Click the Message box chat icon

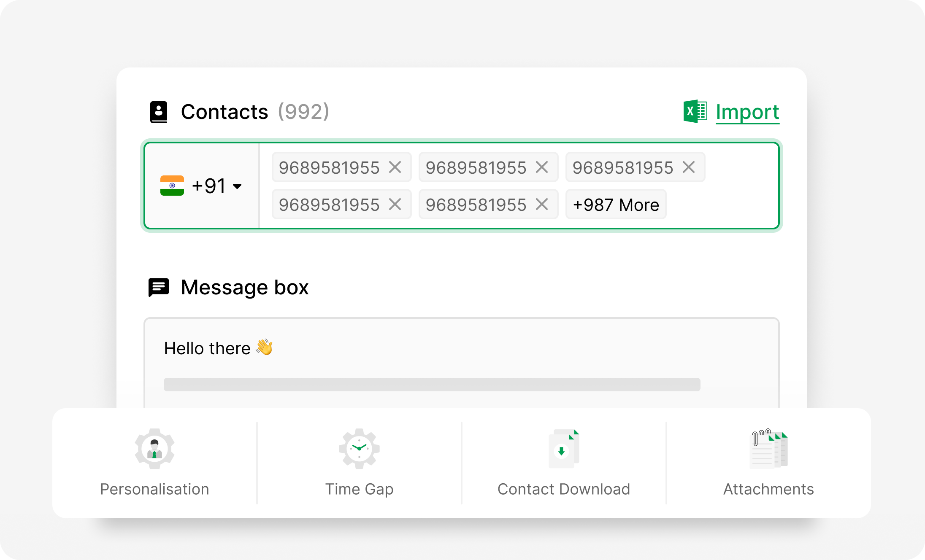[159, 288]
